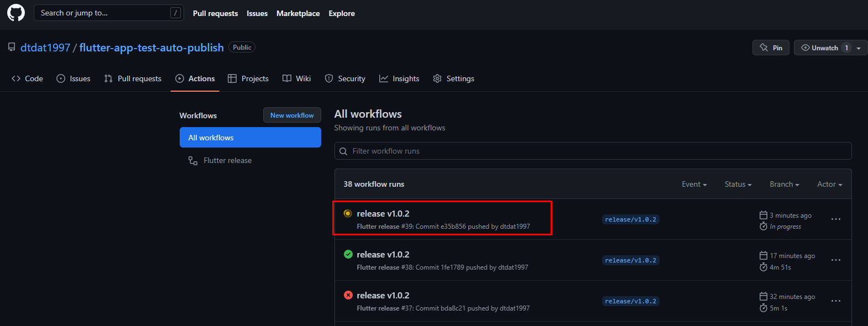
Task: Open kebab menu for run #37
Action: tap(835, 301)
